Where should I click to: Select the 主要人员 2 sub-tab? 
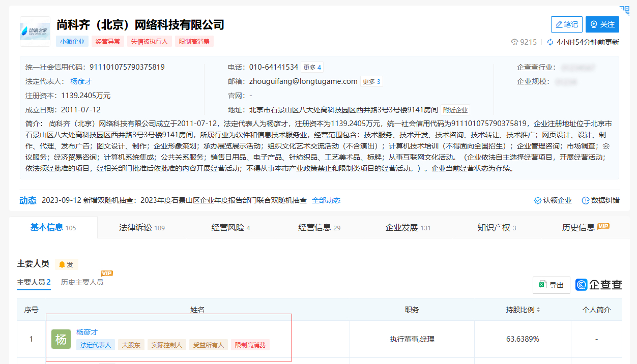tap(34, 282)
